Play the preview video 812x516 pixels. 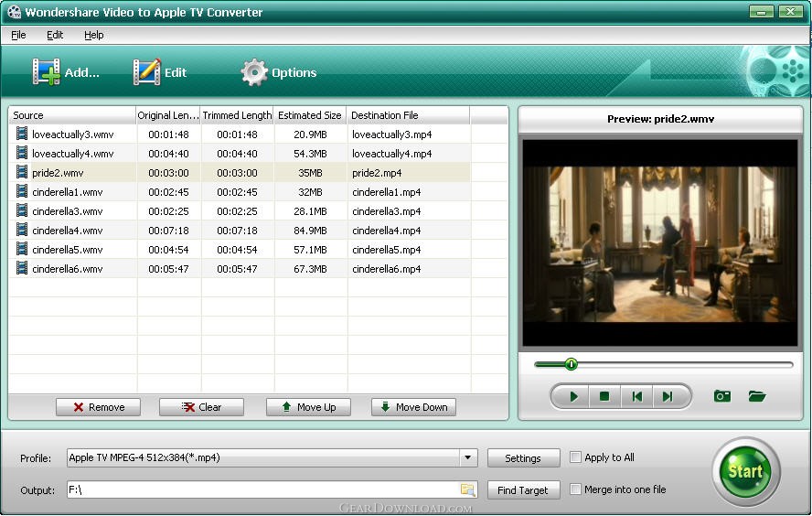tap(573, 396)
